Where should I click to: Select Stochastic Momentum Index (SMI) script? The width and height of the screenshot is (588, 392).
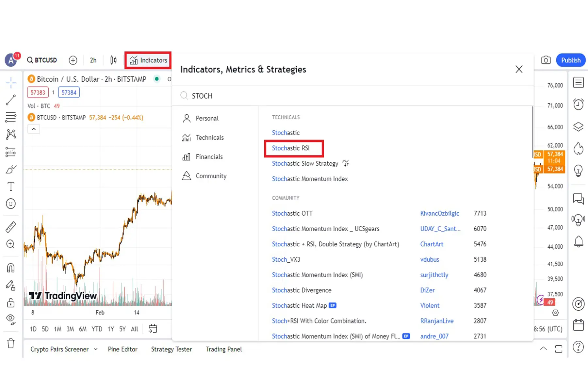[318, 275]
